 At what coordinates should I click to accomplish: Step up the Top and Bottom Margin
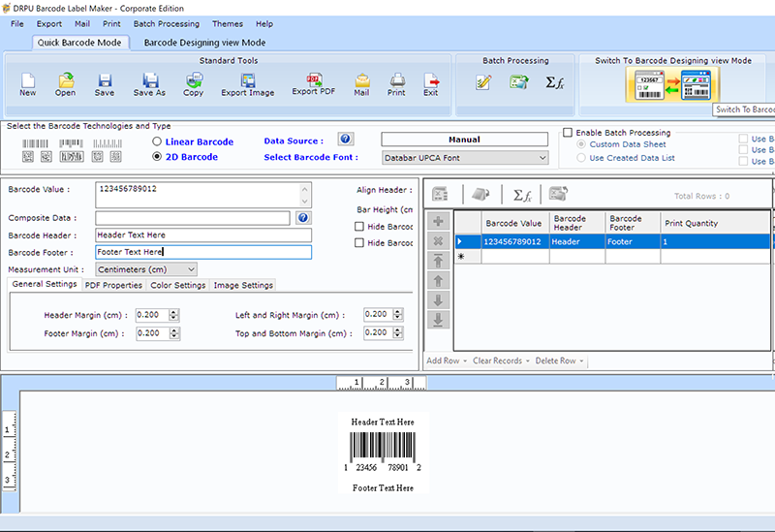click(x=398, y=329)
